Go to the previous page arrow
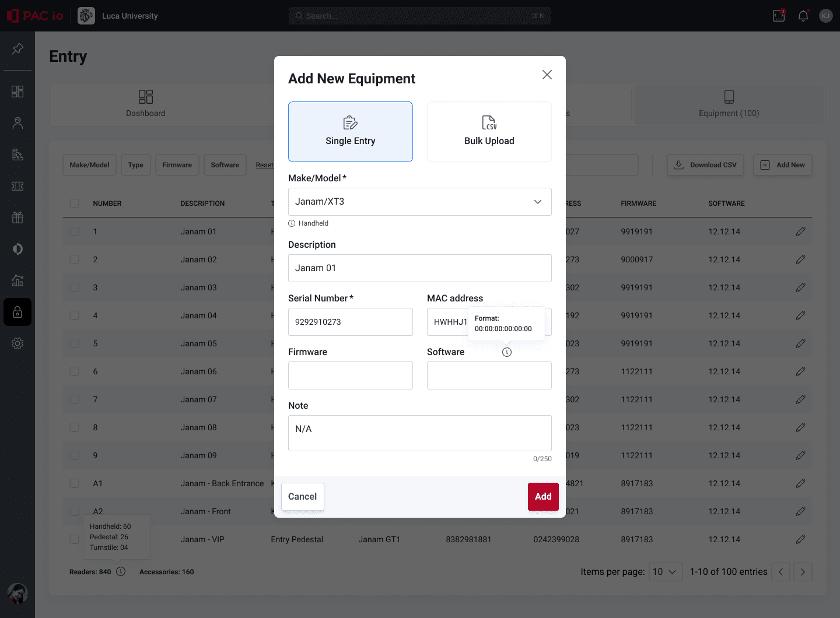This screenshot has width=840, height=618. (x=780, y=572)
